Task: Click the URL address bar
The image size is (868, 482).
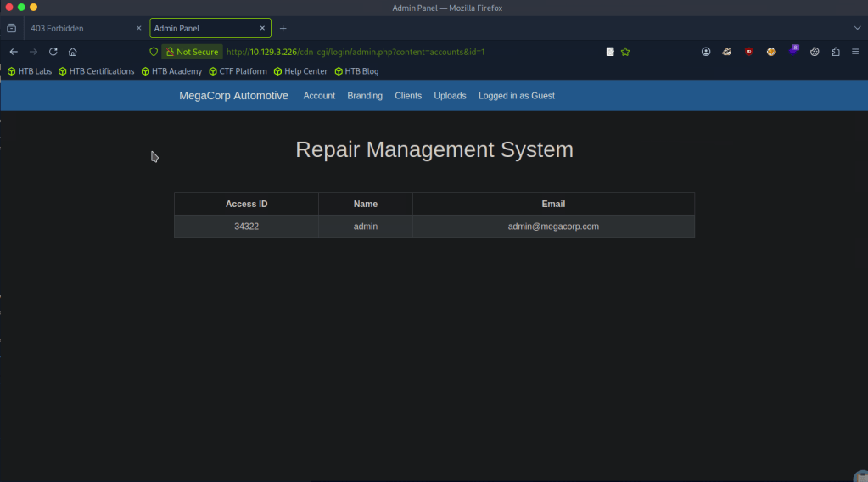Action: (x=407, y=52)
